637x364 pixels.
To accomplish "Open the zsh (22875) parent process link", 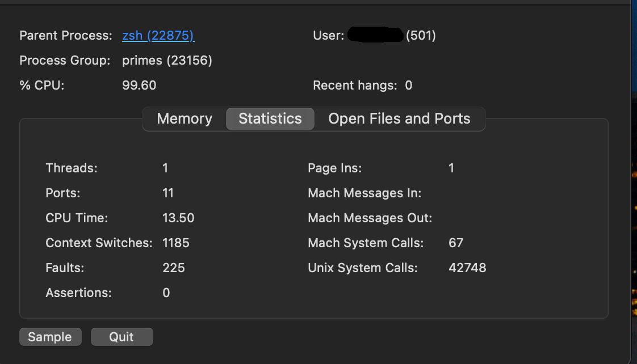I will (x=158, y=36).
